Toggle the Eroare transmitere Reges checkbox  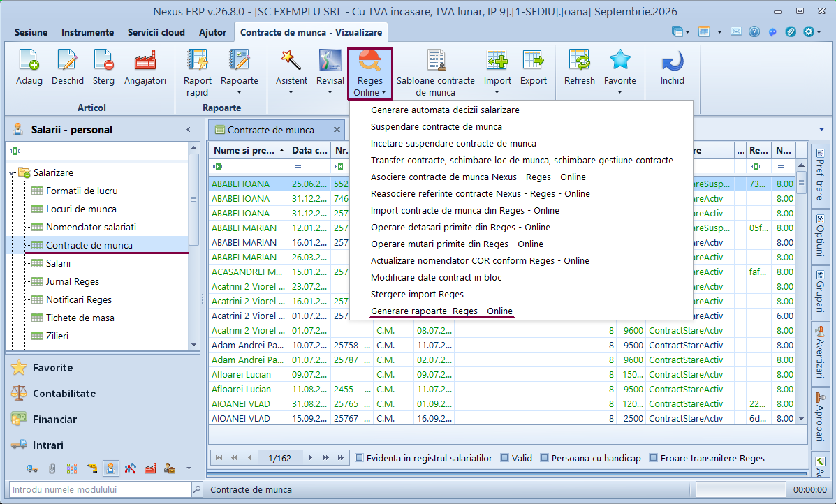pos(653,458)
